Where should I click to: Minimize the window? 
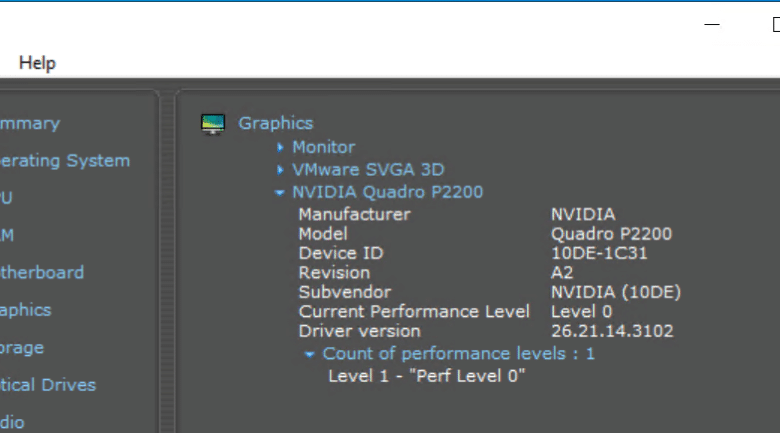coord(712,24)
